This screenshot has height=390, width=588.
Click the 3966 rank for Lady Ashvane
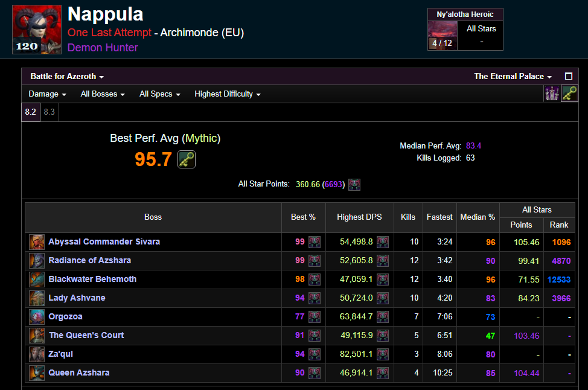click(561, 298)
